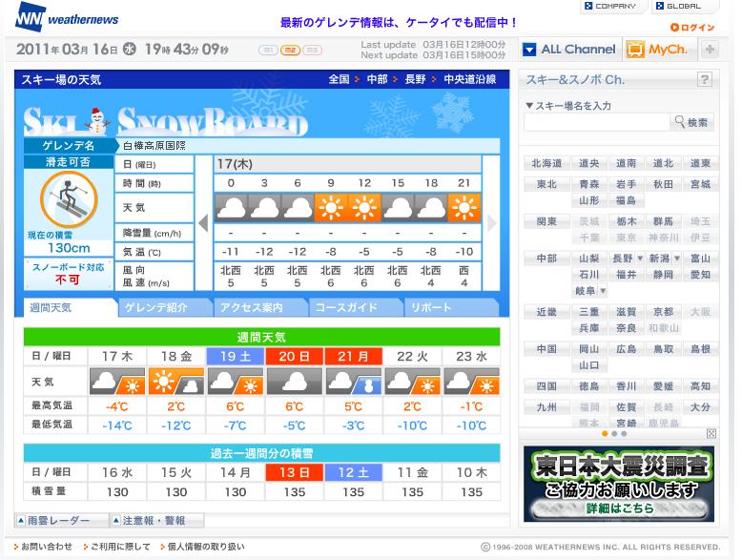Click the 注意報・警報 up-arrow icon

point(116,521)
